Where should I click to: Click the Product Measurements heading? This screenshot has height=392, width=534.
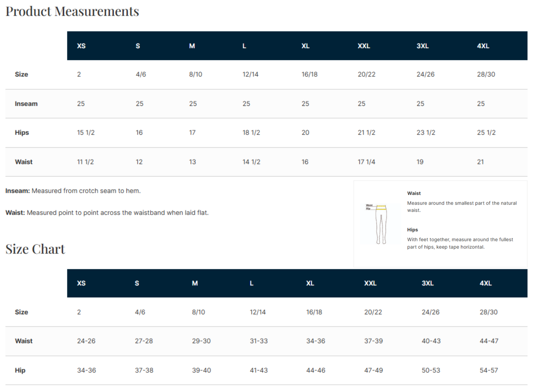[x=72, y=12]
